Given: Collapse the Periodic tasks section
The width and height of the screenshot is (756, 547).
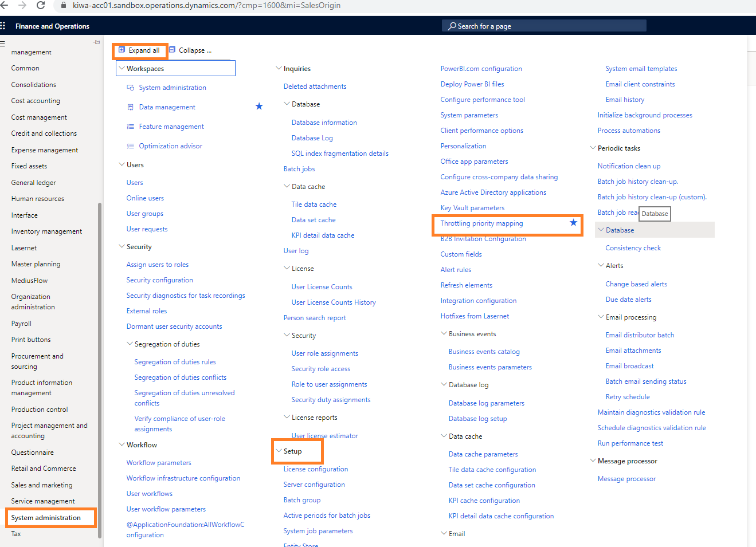Looking at the screenshot, I should tap(593, 148).
